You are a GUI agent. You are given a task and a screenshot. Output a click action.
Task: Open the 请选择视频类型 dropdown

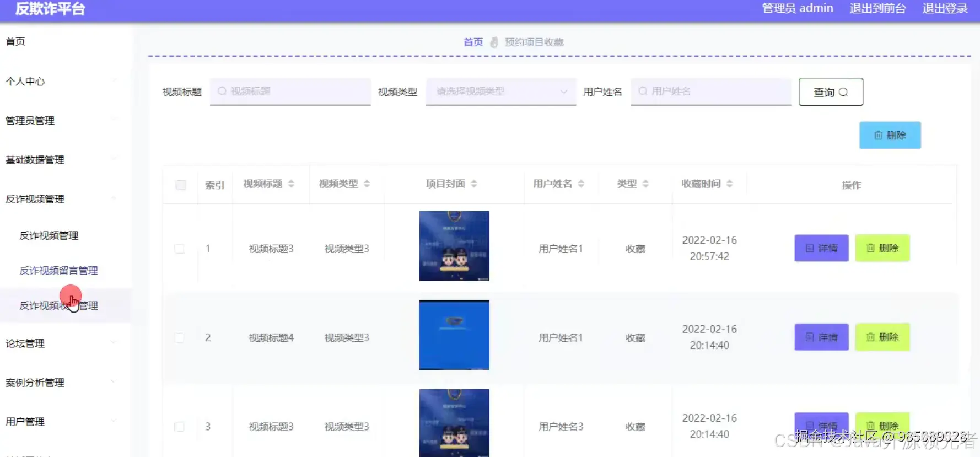click(501, 92)
